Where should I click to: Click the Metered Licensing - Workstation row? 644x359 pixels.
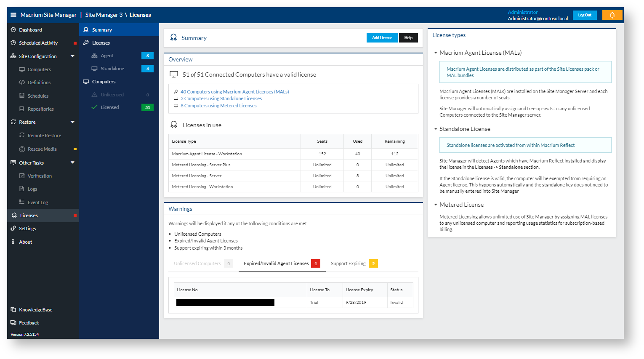click(x=293, y=187)
